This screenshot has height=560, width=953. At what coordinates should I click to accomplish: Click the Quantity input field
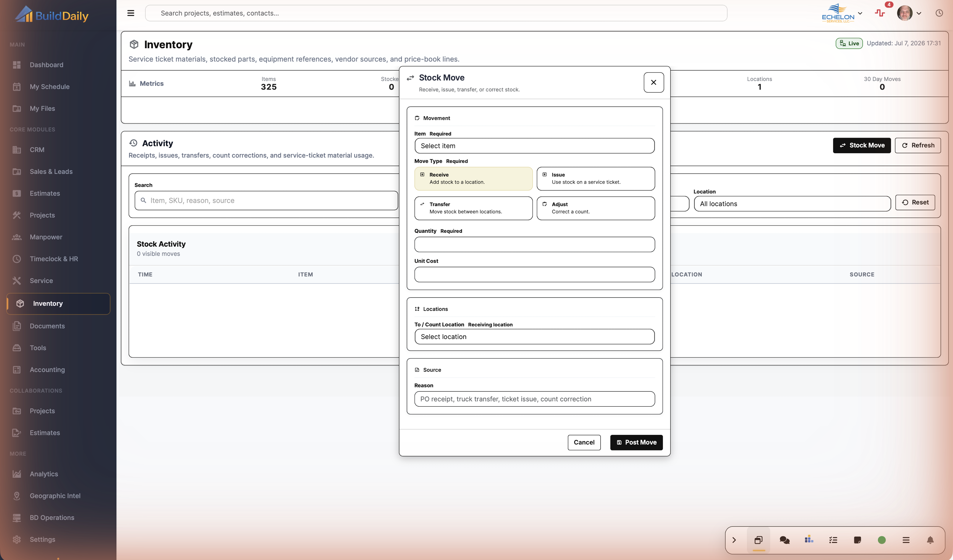[534, 244]
